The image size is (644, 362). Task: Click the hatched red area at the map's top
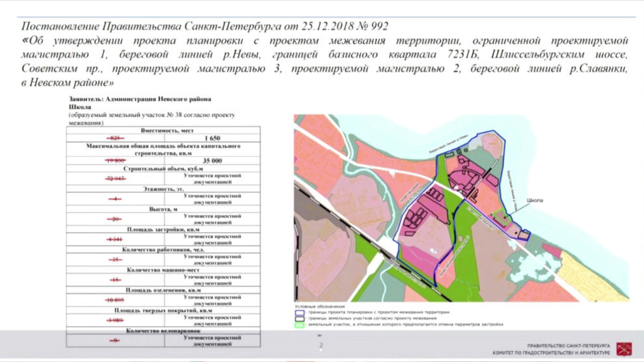492,144
